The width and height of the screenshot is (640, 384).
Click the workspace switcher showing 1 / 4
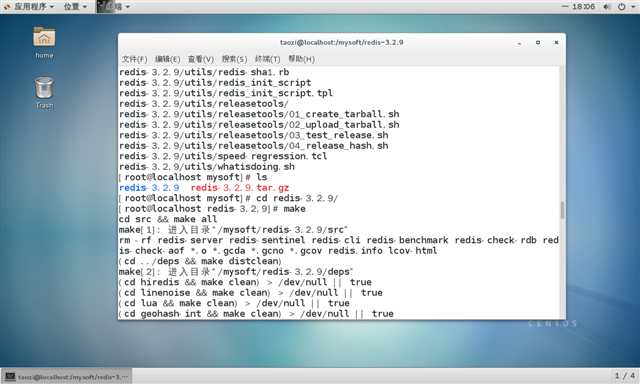(x=624, y=375)
